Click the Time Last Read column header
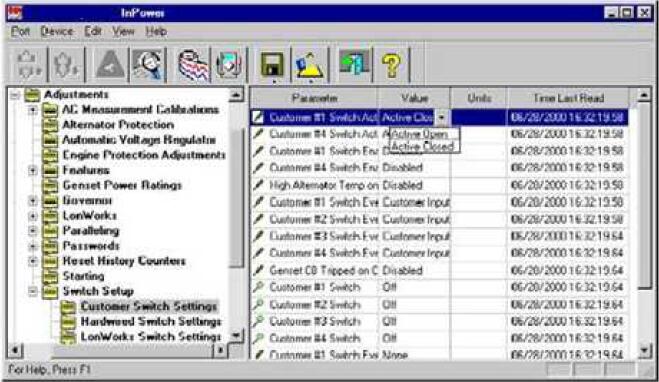659x382 pixels. pos(568,98)
